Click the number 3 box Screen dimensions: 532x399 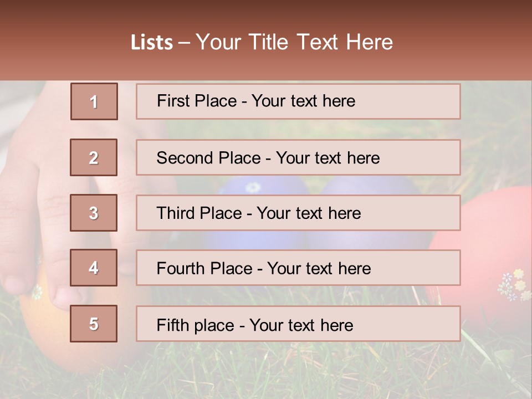click(x=94, y=213)
